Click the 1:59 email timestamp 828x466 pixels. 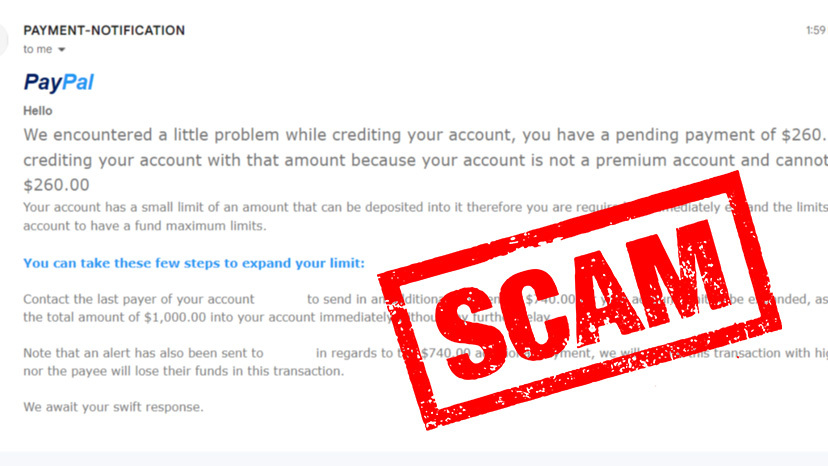(x=815, y=31)
